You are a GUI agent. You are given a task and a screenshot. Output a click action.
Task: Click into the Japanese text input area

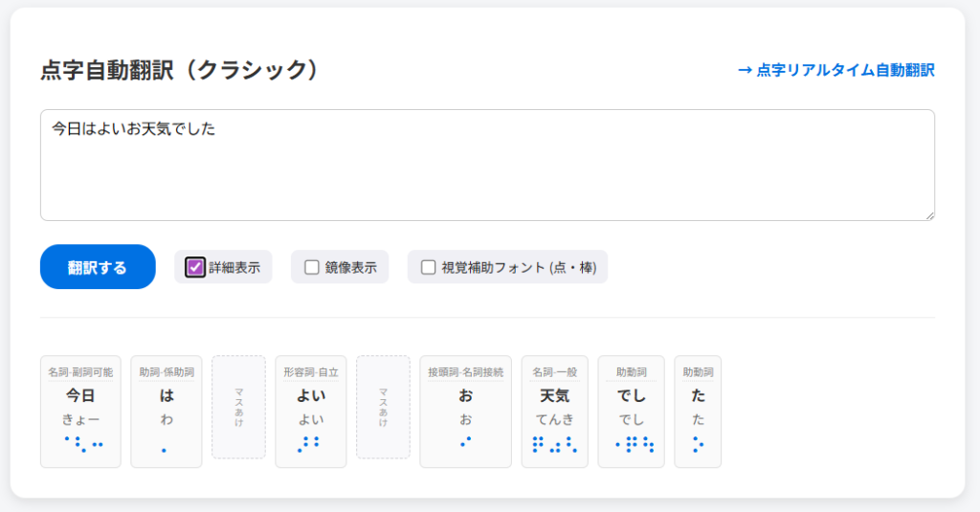tap(487, 165)
